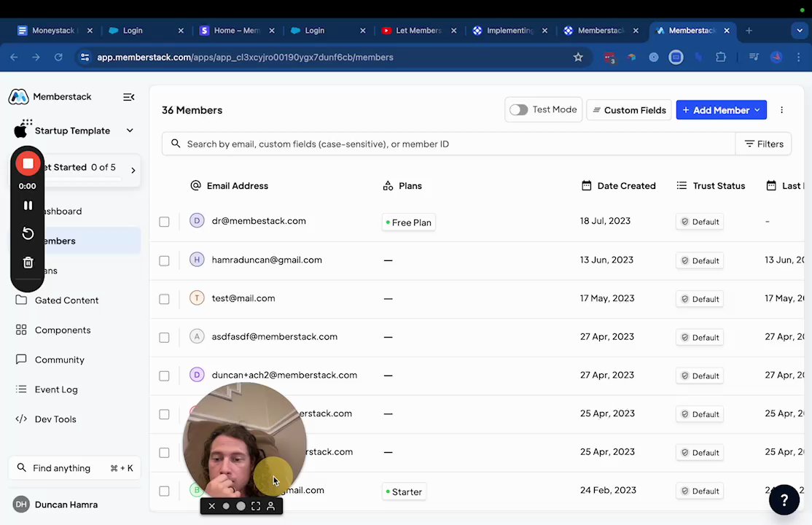This screenshot has height=525, width=812.
Task: Pause the recording
Action: coord(28,205)
